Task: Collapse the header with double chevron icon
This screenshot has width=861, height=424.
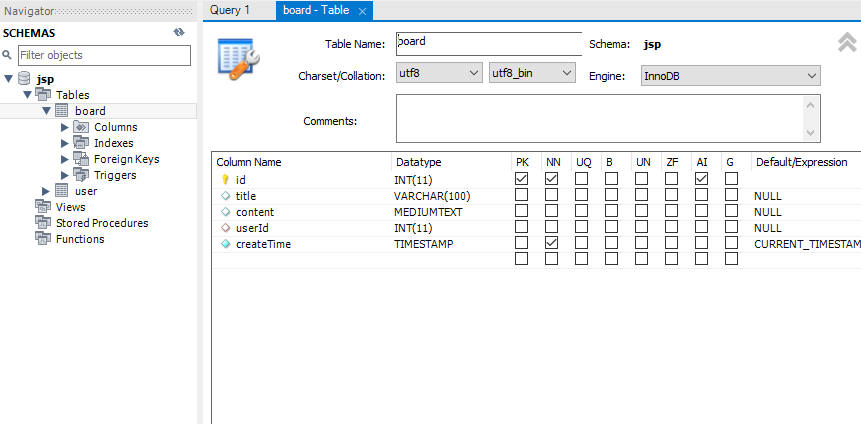Action: click(x=847, y=42)
